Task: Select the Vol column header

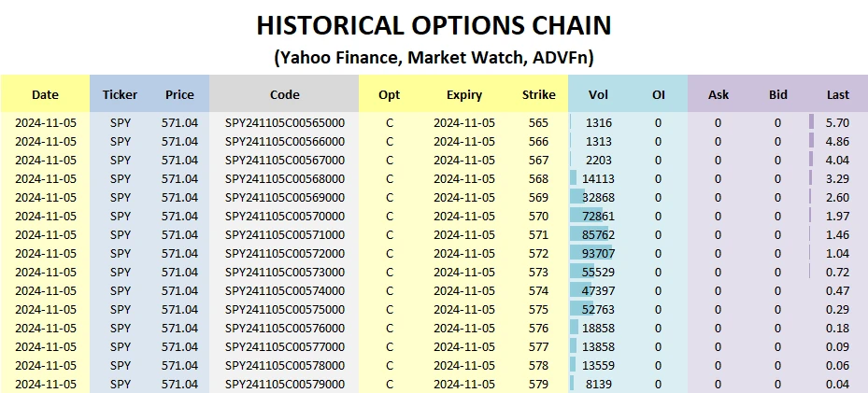Action: (599, 94)
